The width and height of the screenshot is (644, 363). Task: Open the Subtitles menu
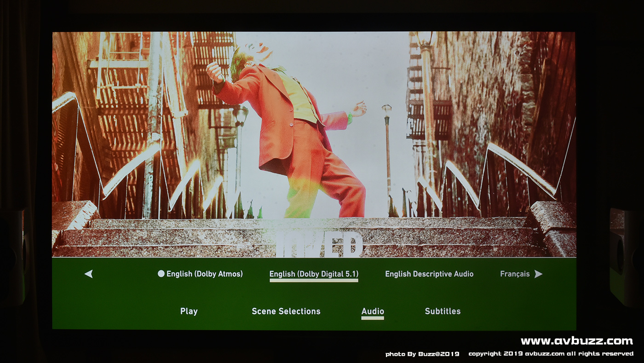[x=443, y=311]
